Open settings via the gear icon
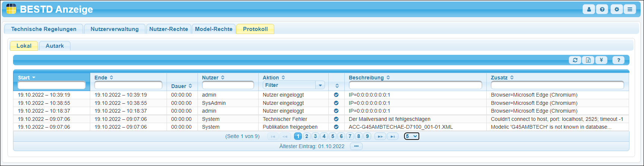644x166 pixels. click(x=617, y=9)
